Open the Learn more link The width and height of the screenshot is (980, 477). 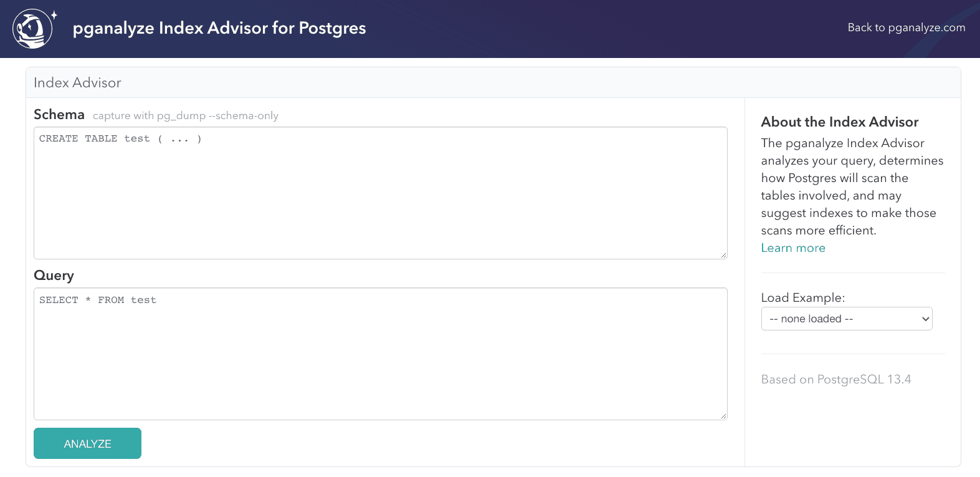(x=792, y=248)
